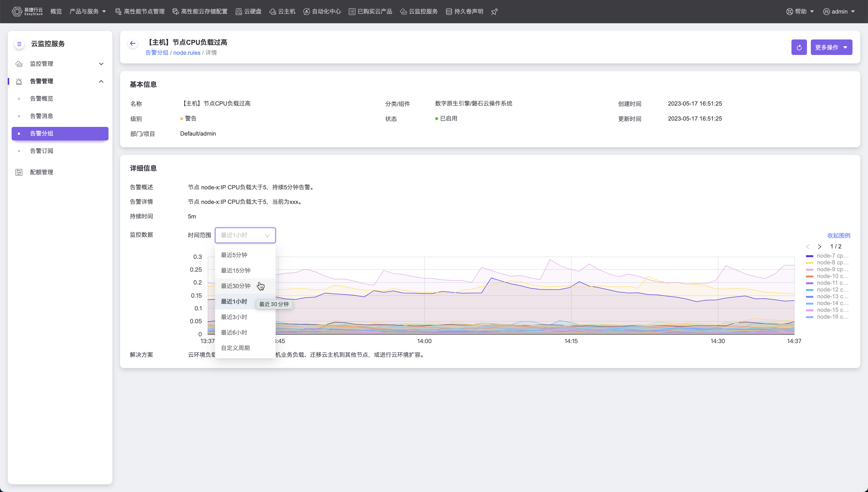Click the 收起图例 link

pyautogui.click(x=839, y=236)
